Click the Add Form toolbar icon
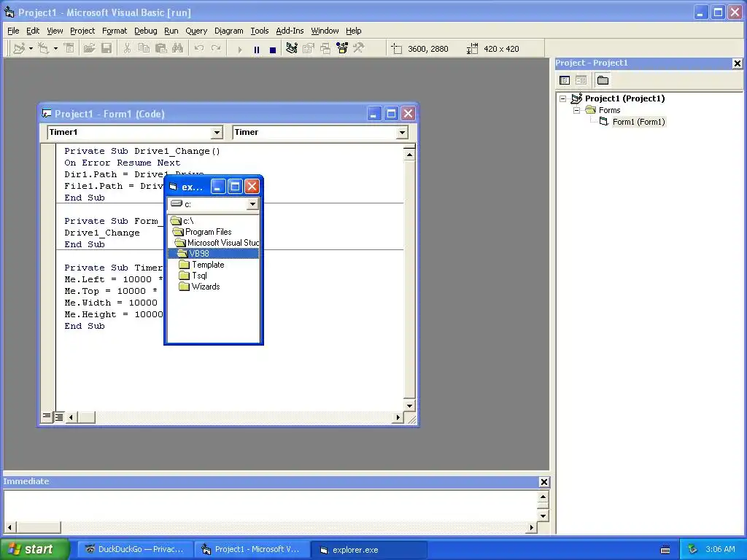The image size is (747, 560). [x=43, y=48]
